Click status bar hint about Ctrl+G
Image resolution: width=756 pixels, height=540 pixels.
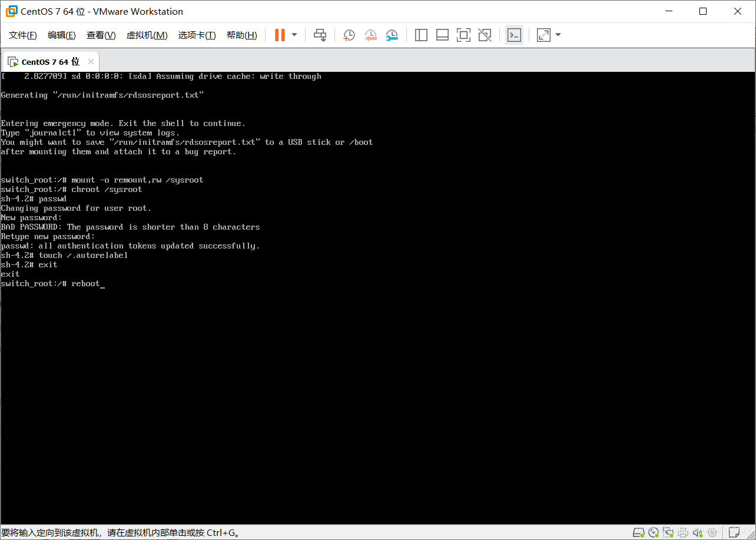[120, 533]
